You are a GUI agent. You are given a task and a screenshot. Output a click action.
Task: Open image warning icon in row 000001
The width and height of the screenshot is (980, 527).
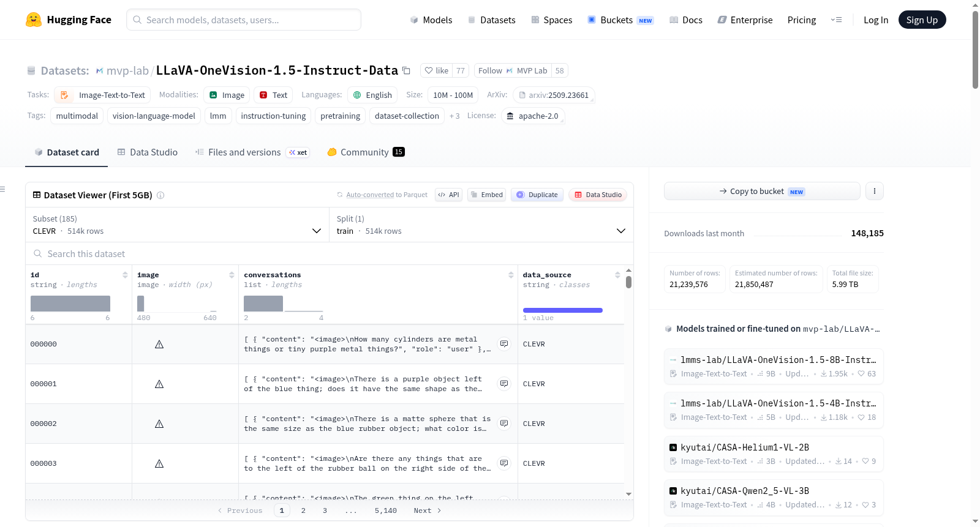[x=159, y=384]
